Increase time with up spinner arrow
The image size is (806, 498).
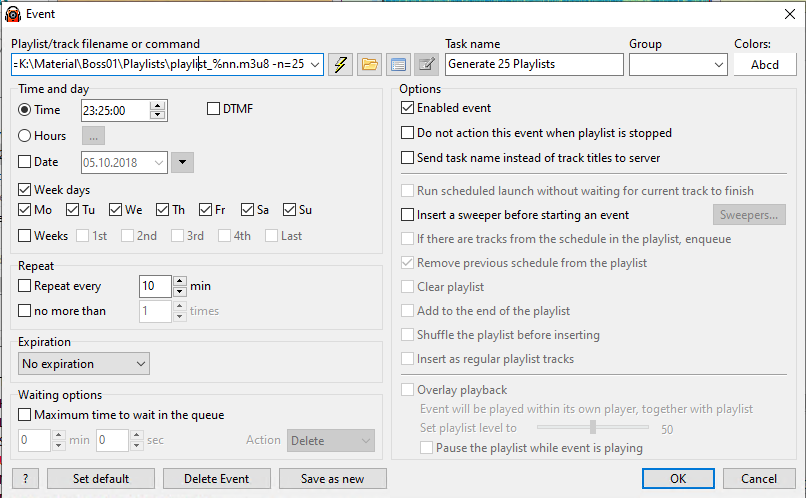pyautogui.click(x=158, y=105)
